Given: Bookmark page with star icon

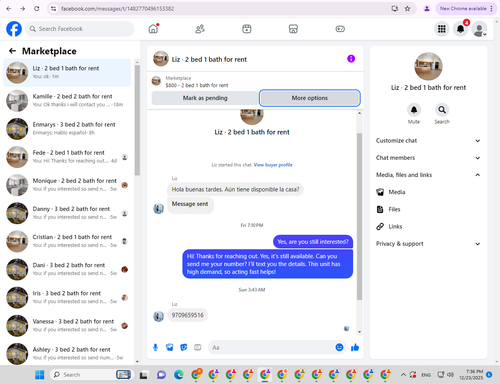Looking at the screenshot, I should (407, 9).
